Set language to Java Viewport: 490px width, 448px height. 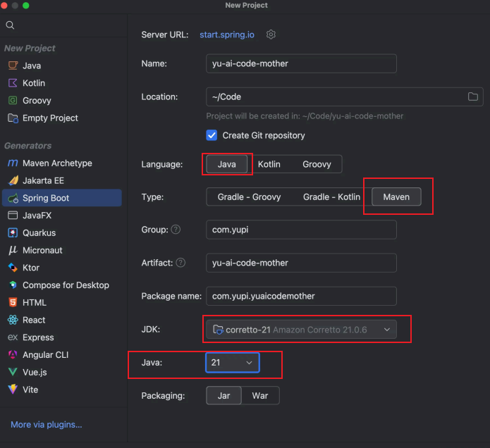tap(226, 164)
